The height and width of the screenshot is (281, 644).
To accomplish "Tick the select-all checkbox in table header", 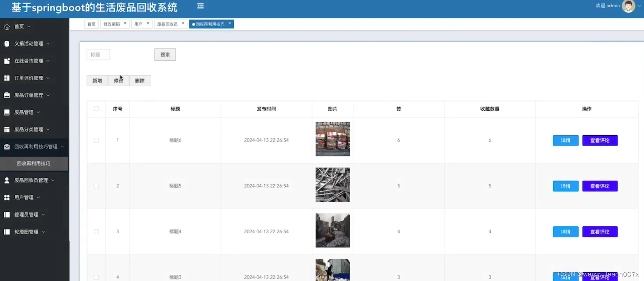I will click(x=96, y=109).
